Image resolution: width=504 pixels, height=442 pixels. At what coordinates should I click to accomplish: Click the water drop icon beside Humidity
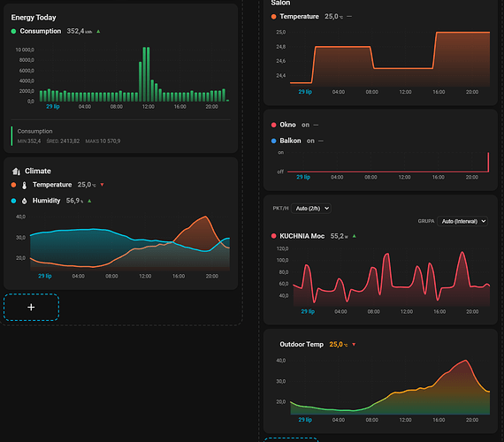pyautogui.click(x=25, y=201)
